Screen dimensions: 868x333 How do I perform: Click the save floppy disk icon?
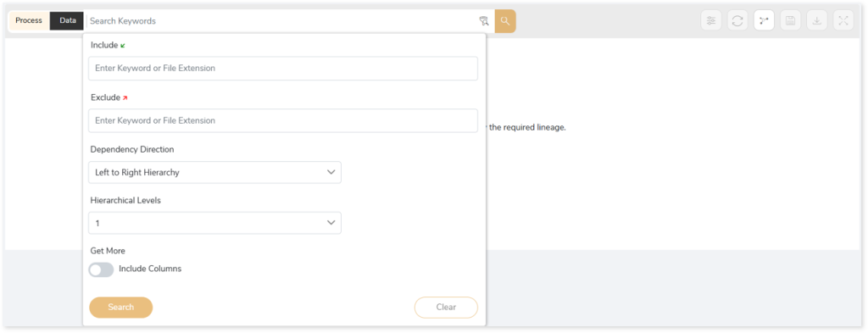pyautogui.click(x=791, y=21)
